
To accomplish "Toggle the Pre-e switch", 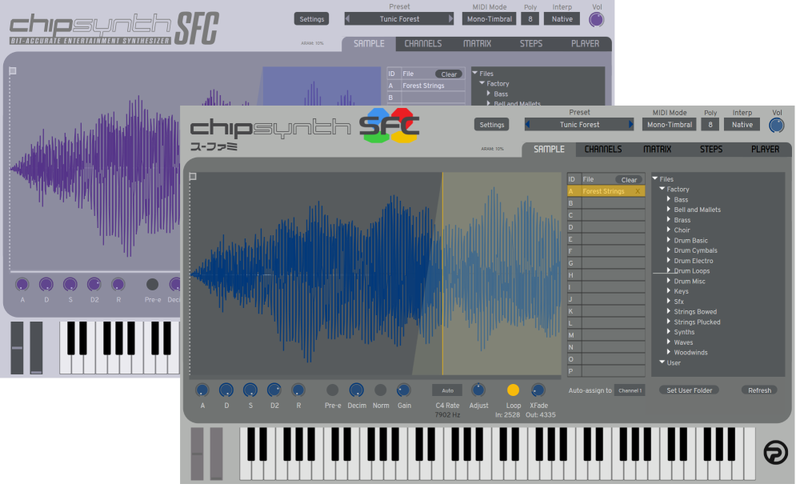I will (x=332, y=390).
